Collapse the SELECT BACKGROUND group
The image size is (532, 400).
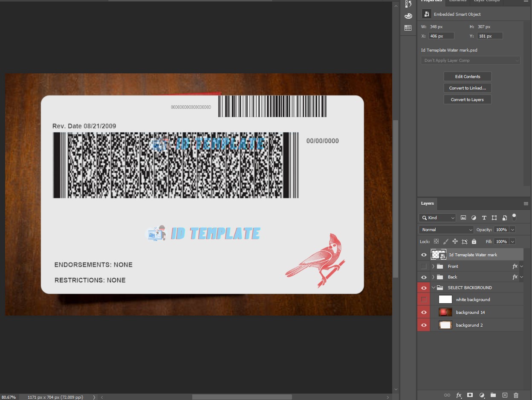point(433,287)
